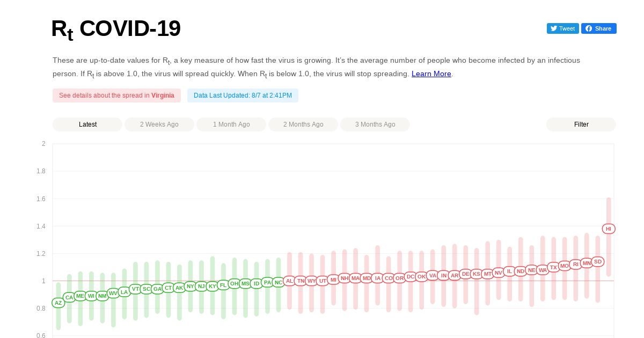Click the Data Last Updated badge
Image resolution: width=644 pixels, height=338 pixels.
(x=243, y=95)
